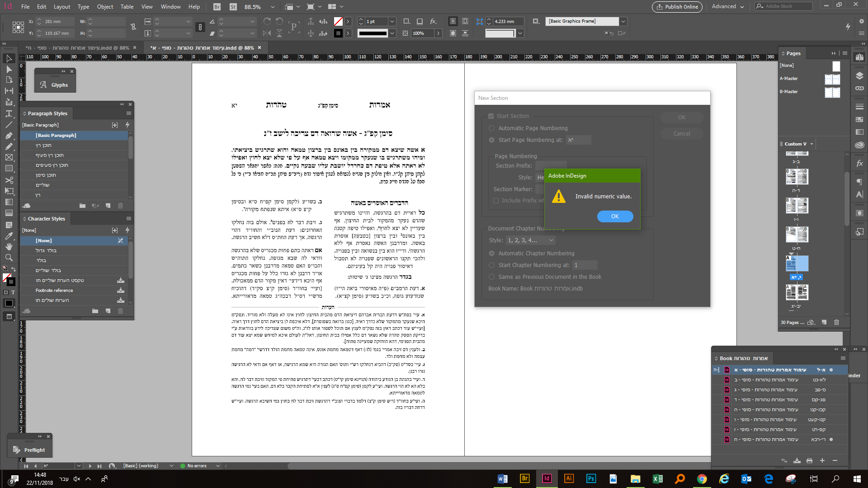This screenshot has height=488, width=868.
Task: Open the Layout menu
Action: pos(62,7)
